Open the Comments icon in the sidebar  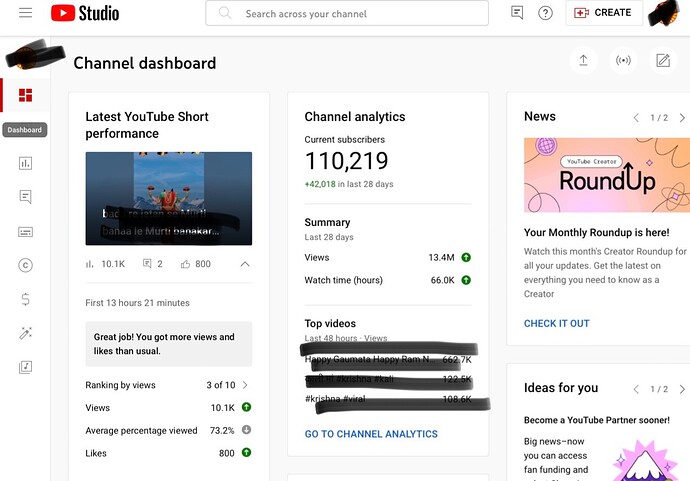(x=25, y=197)
